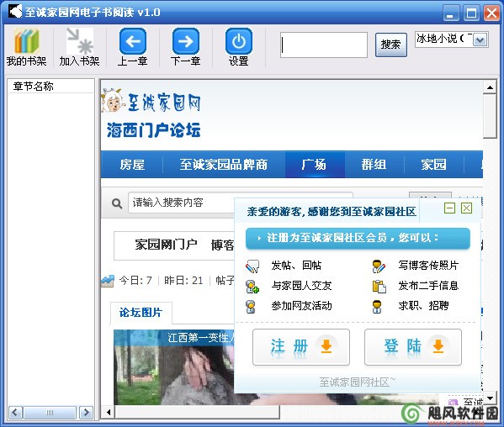
Task: Go to previous chapter with 上一章 arrow
Action: point(133,41)
